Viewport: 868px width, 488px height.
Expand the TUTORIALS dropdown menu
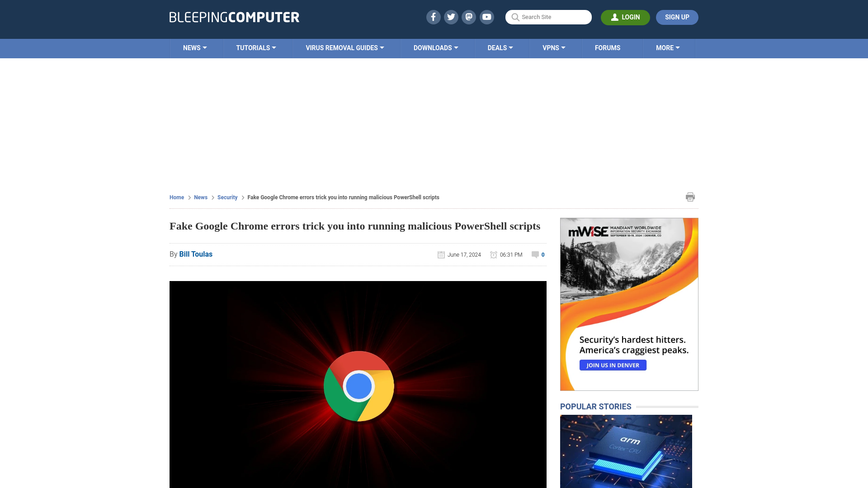tap(256, 47)
